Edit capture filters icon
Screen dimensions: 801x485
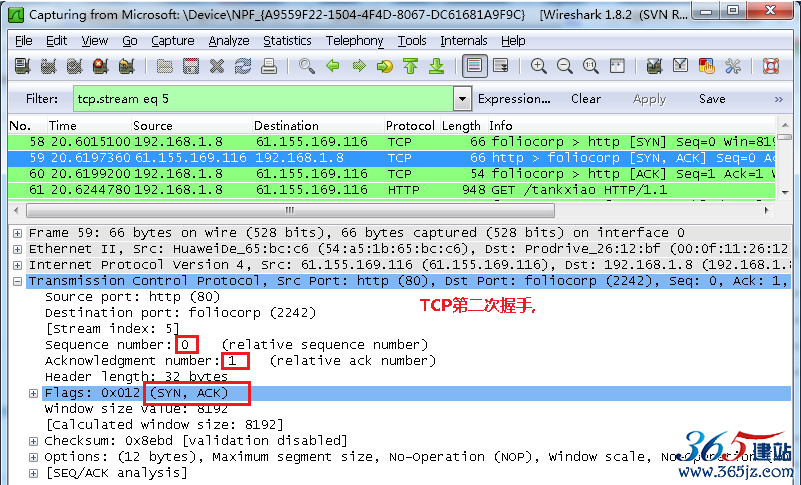[x=654, y=66]
